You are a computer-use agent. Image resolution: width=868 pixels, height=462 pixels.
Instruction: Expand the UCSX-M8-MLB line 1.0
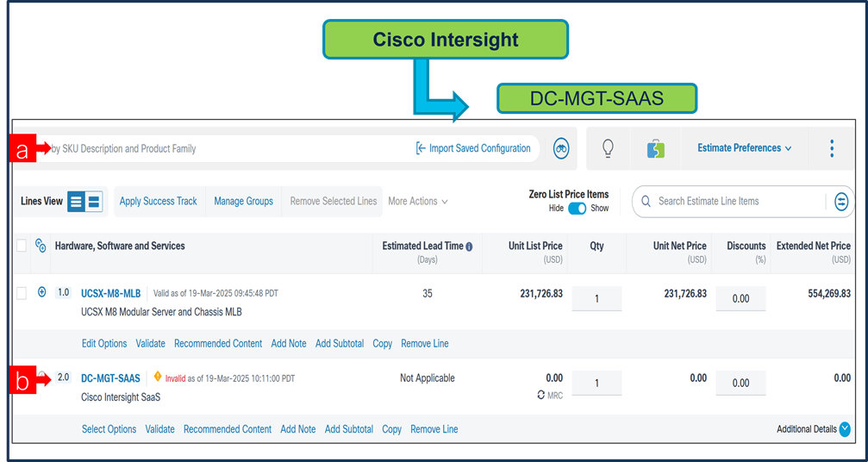coord(41,293)
